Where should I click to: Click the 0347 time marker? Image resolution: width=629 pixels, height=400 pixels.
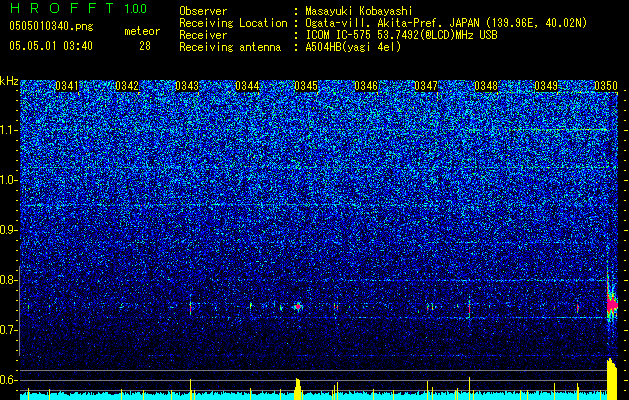click(x=426, y=86)
